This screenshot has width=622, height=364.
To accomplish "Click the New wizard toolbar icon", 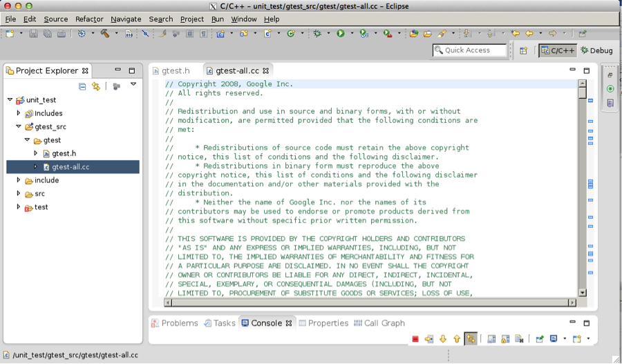I will click(x=10, y=34).
